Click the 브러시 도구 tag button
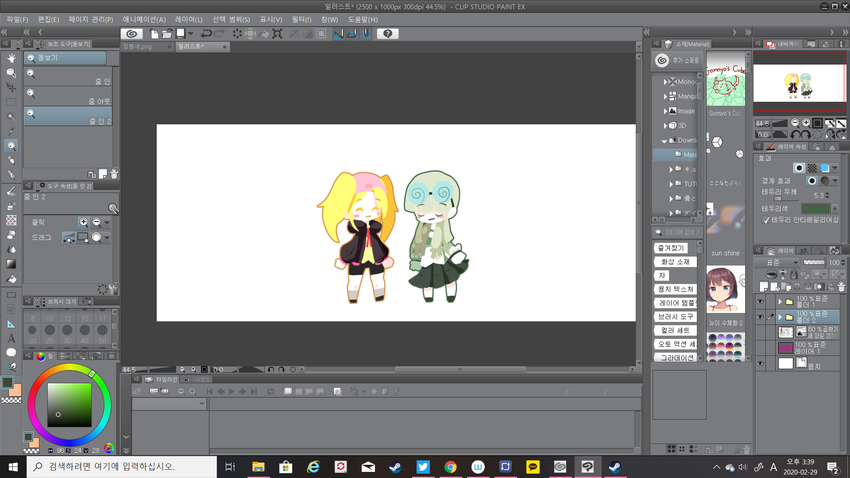850x478 pixels. click(x=675, y=316)
